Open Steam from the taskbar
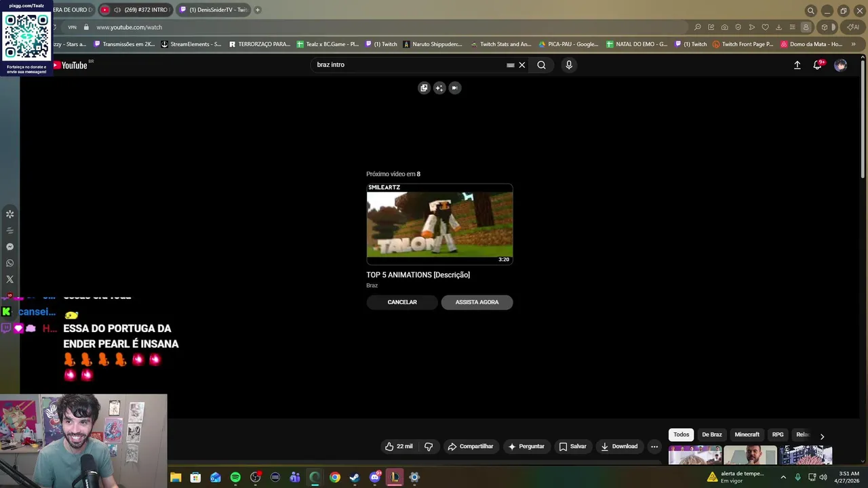Screen dimensions: 868x488 click(x=355, y=477)
